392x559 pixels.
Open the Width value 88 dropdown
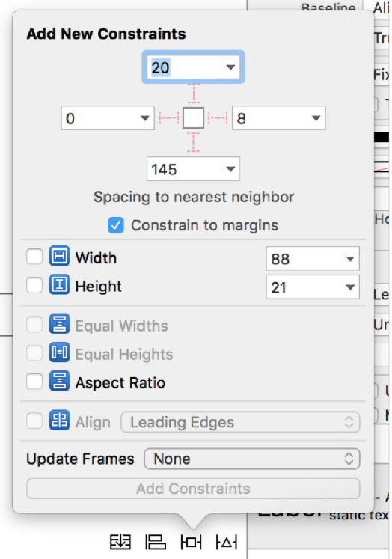click(x=313, y=258)
